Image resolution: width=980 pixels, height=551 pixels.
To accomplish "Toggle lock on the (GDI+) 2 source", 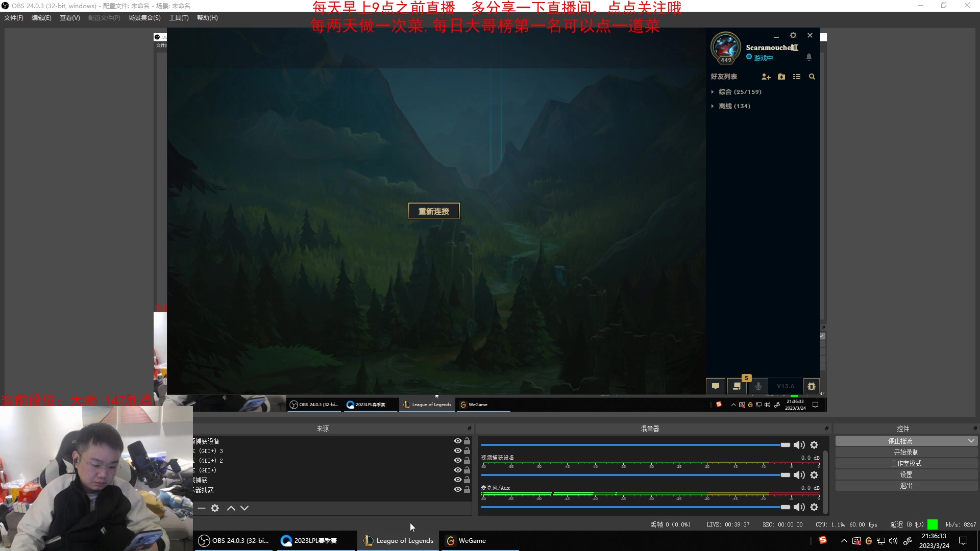I will click(x=467, y=461).
